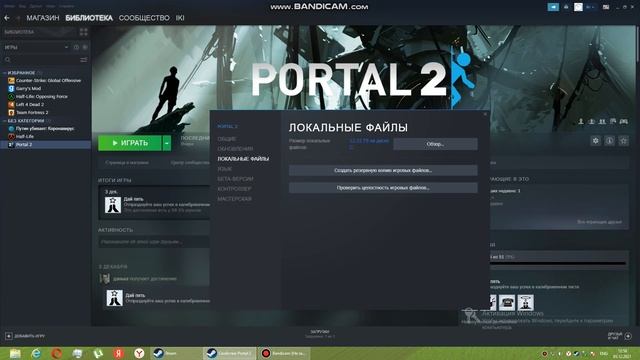Open КОНТРОЛЛЕР section in properties

[x=234, y=189]
